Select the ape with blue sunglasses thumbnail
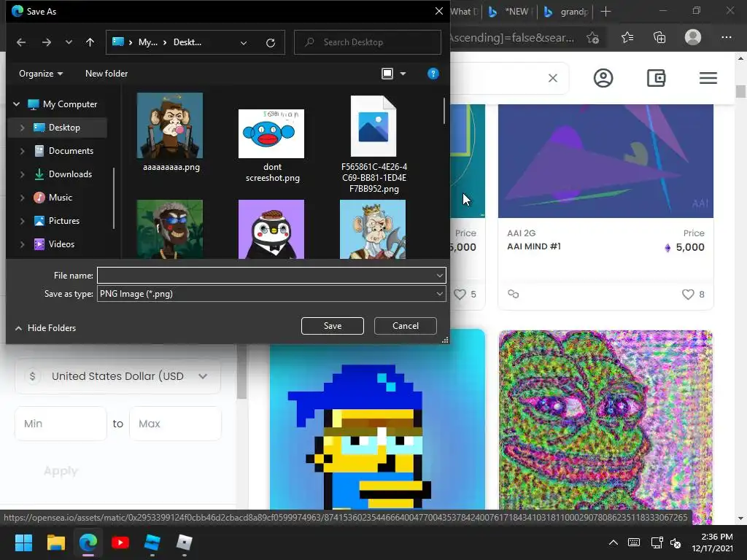Viewport: 747px width, 560px height. click(x=170, y=230)
